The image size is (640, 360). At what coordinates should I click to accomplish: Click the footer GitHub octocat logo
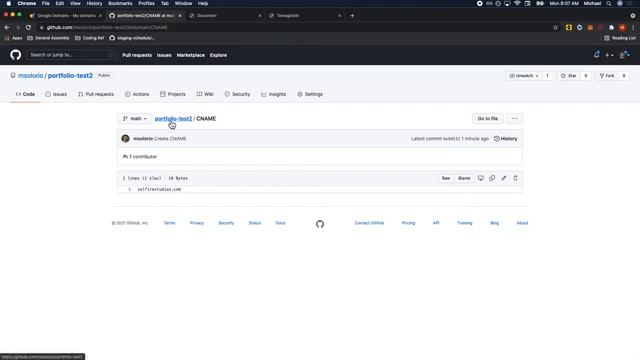coord(320,224)
